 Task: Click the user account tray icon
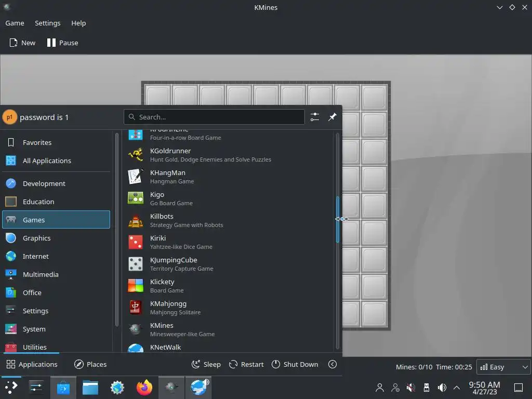380,388
